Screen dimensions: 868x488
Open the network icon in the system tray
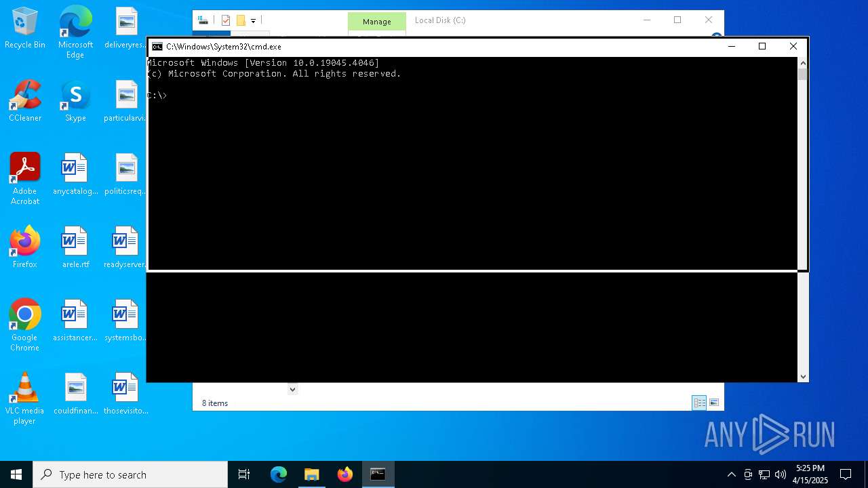(764, 474)
